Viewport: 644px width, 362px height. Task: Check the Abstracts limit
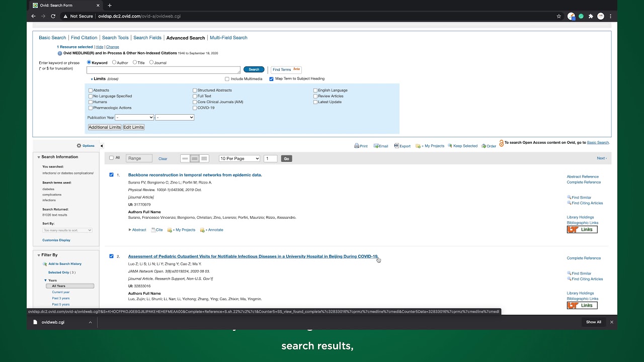91,90
